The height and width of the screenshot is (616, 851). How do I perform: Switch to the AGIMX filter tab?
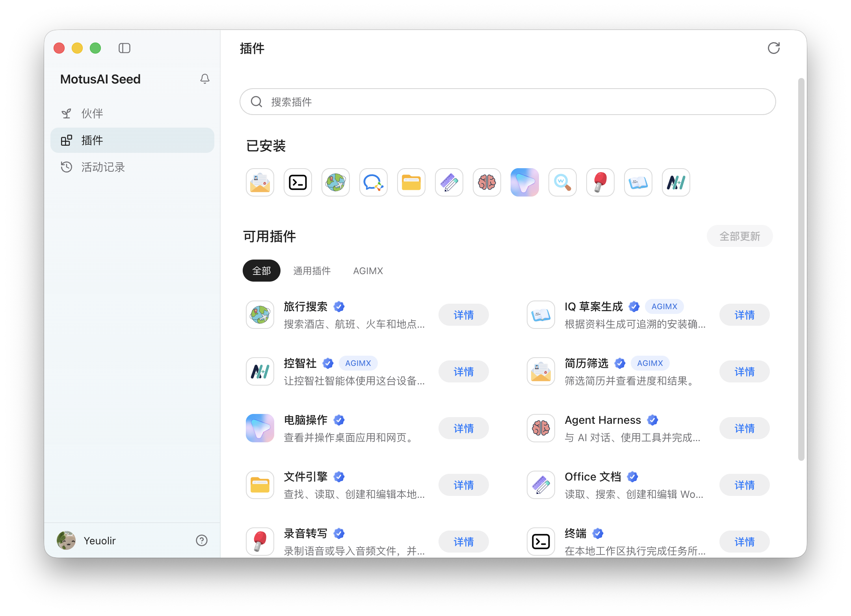tap(368, 271)
